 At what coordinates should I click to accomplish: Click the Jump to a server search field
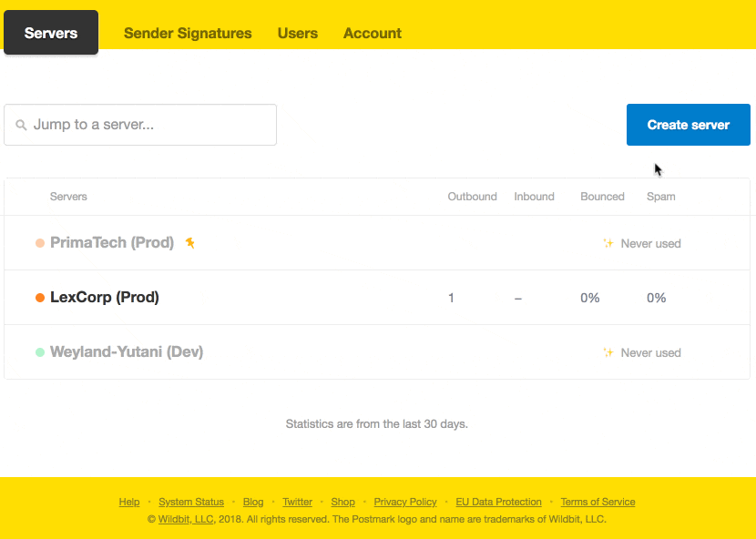[140, 125]
